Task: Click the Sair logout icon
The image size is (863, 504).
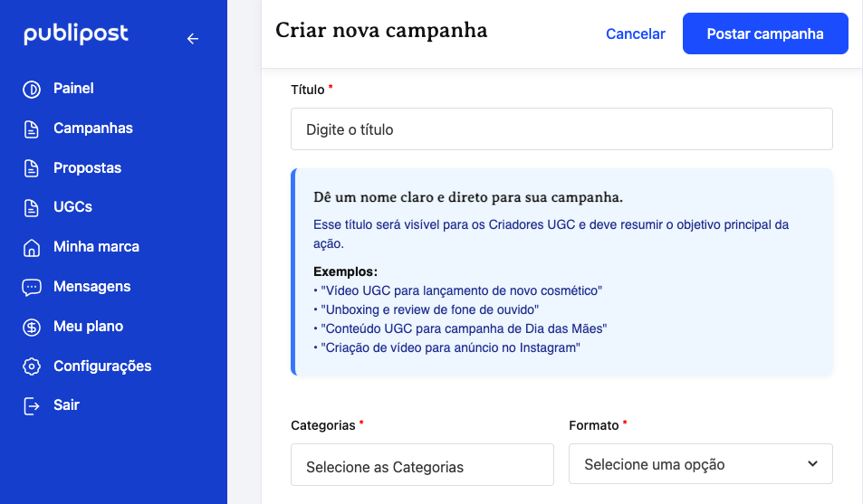Action: 32,405
